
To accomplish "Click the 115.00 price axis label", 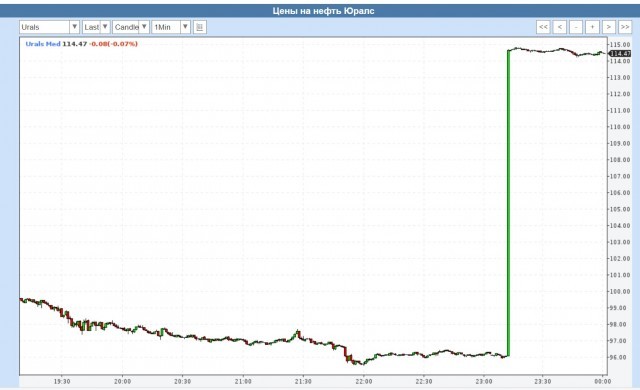I will 620,44.
